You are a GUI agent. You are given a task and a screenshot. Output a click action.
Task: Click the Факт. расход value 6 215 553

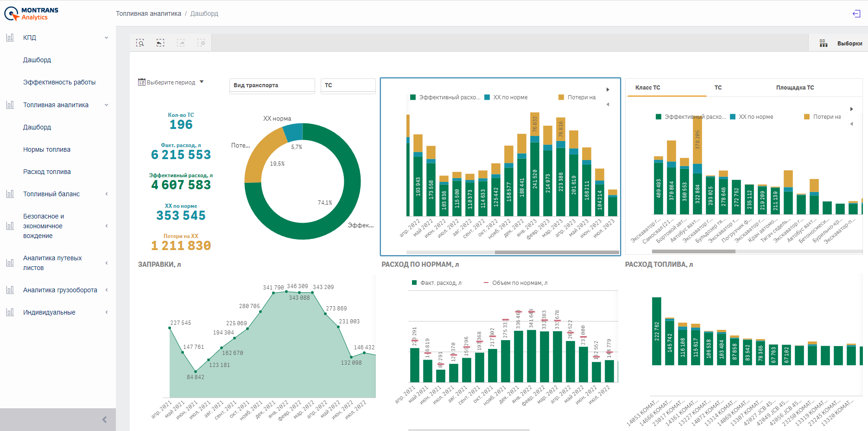point(181,154)
